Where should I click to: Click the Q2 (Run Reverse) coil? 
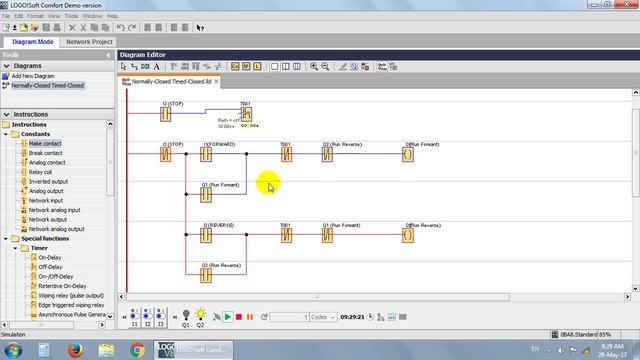[x=408, y=235]
